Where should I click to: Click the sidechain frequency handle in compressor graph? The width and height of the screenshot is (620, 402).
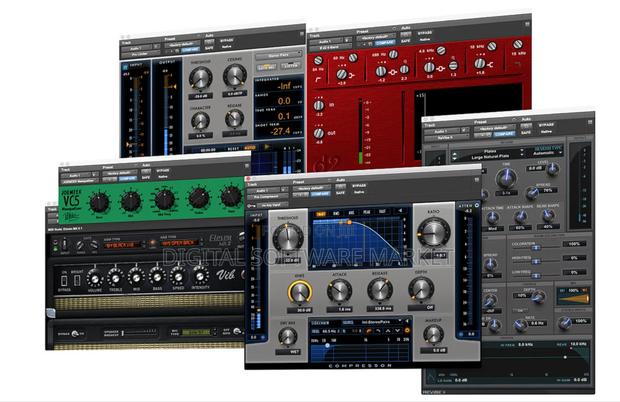coord(327,345)
